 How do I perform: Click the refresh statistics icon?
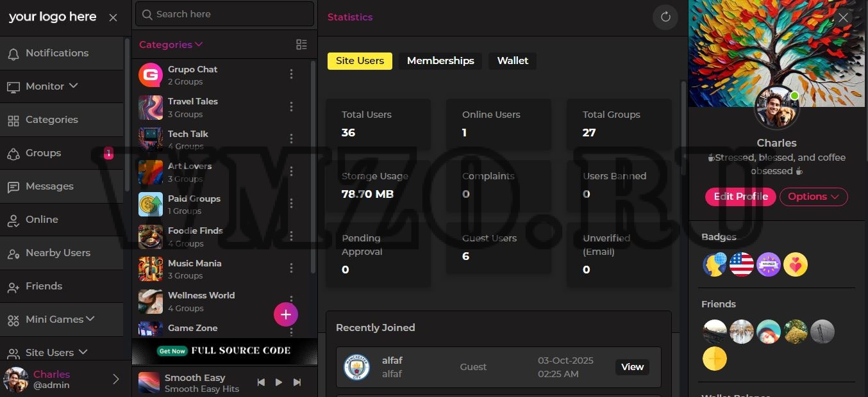pos(665,17)
